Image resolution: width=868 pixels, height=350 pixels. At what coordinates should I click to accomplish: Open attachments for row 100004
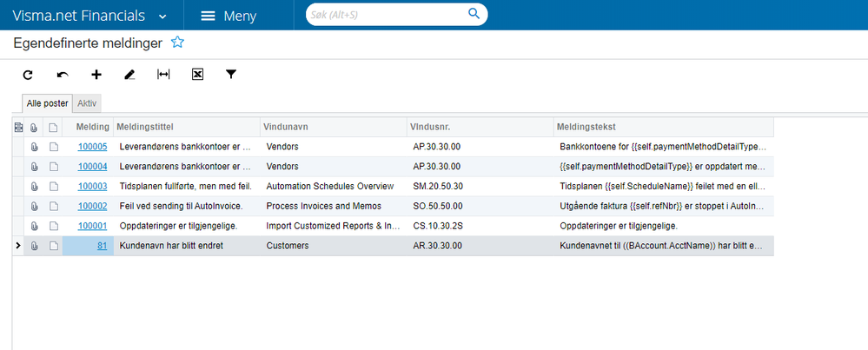(x=34, y=167)
